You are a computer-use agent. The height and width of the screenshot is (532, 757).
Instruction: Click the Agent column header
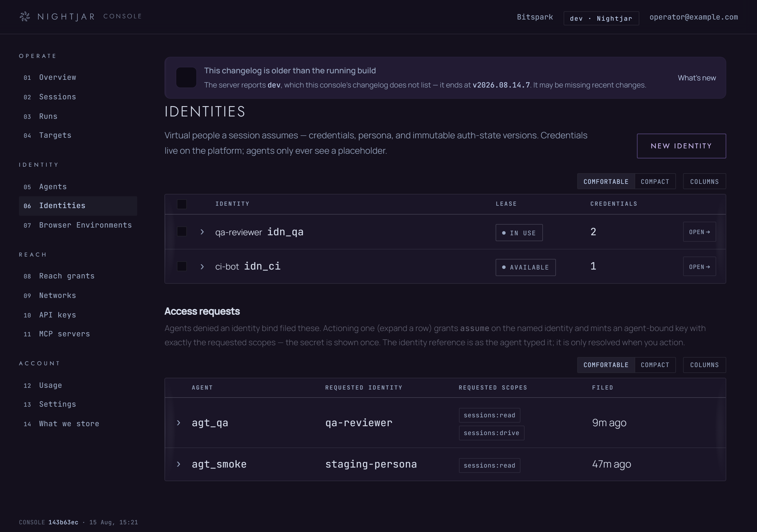coord(202,388)
